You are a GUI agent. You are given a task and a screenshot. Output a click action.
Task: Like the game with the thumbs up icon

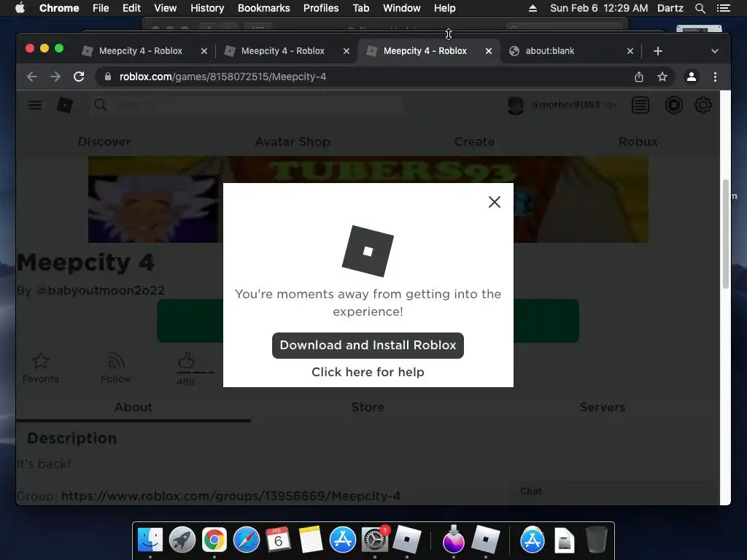(186, 360)
